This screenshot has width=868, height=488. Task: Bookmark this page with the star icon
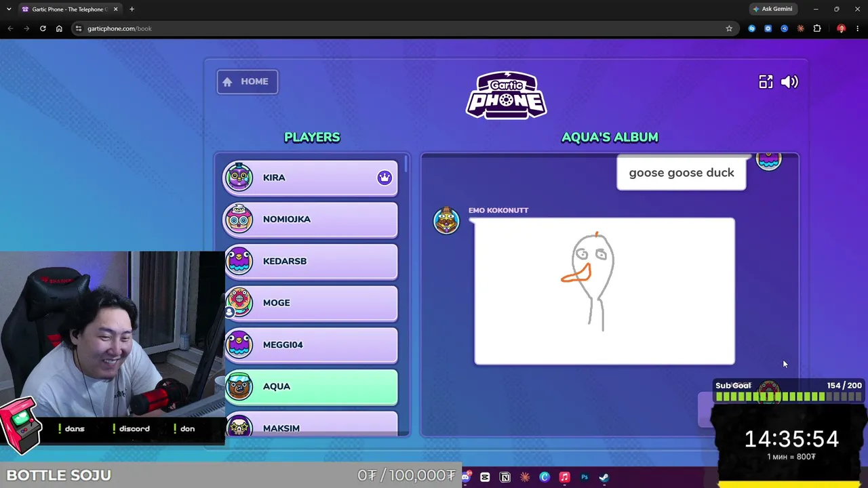(x=729, y=28)
